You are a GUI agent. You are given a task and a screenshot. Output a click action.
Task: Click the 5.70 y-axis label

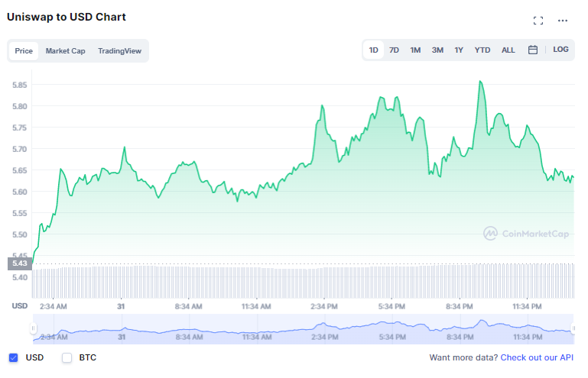click(20, 149)
